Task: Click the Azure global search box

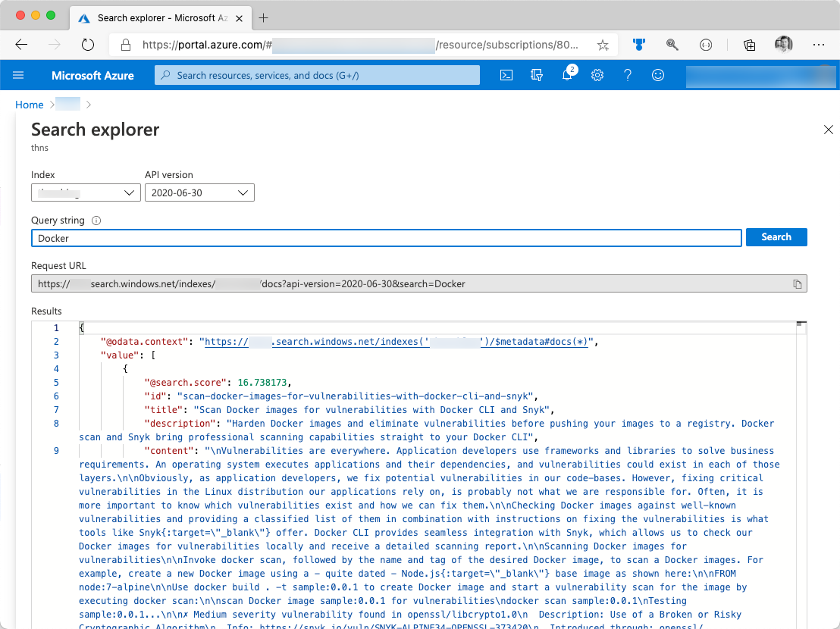Action: (x=317, y=75)
